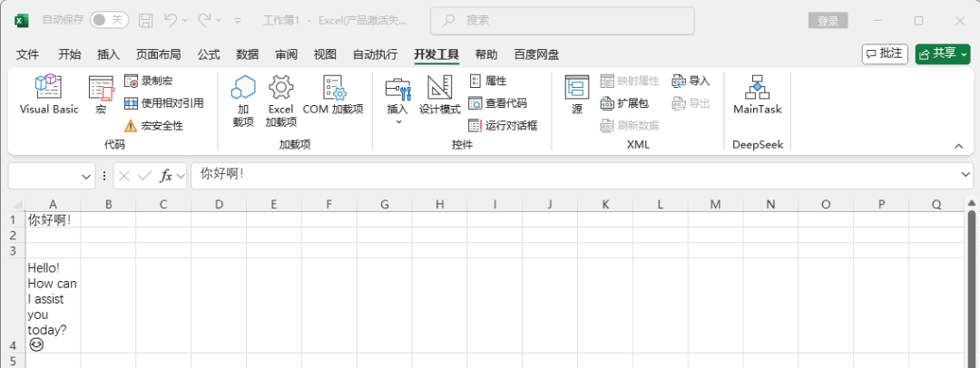This screenshot has width=980, height=368.
Task: Click the save disk icon
Action: (x=145, y=20)
